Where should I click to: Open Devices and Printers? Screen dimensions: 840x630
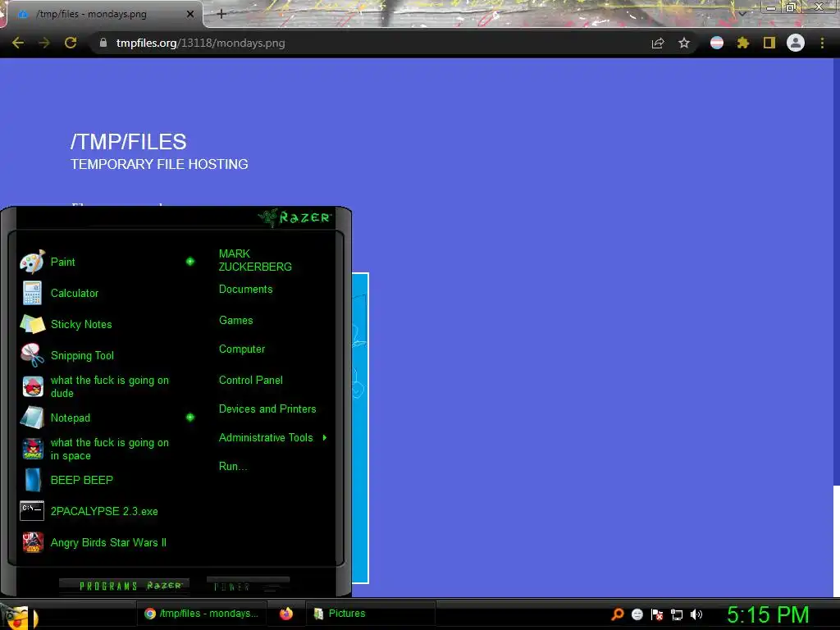pyautogui.click(x=267, y=409)
